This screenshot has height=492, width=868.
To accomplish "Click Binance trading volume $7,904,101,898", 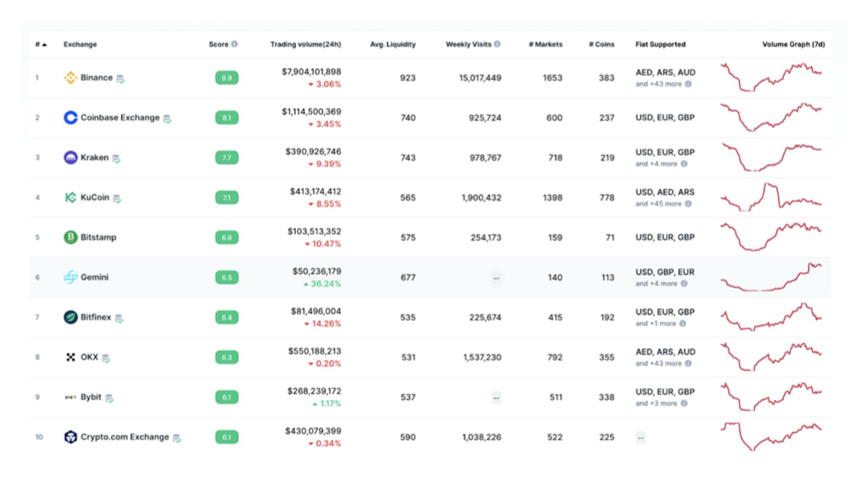I will 312,72.
